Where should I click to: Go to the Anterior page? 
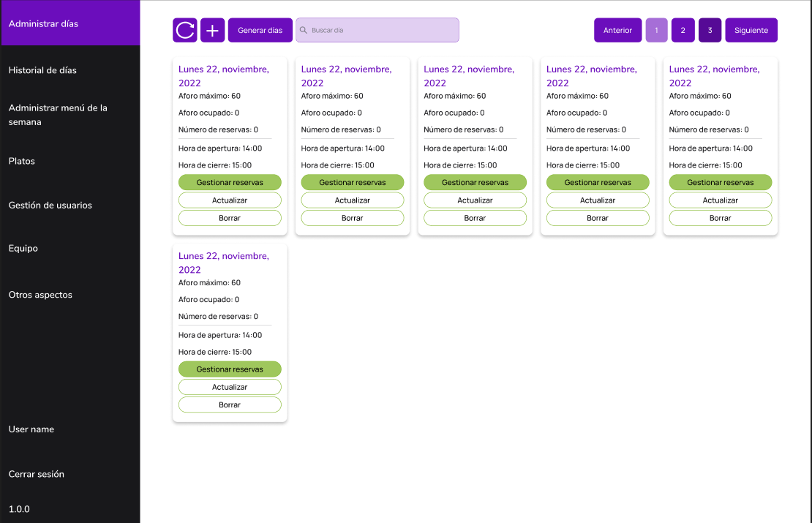point(617,30)
